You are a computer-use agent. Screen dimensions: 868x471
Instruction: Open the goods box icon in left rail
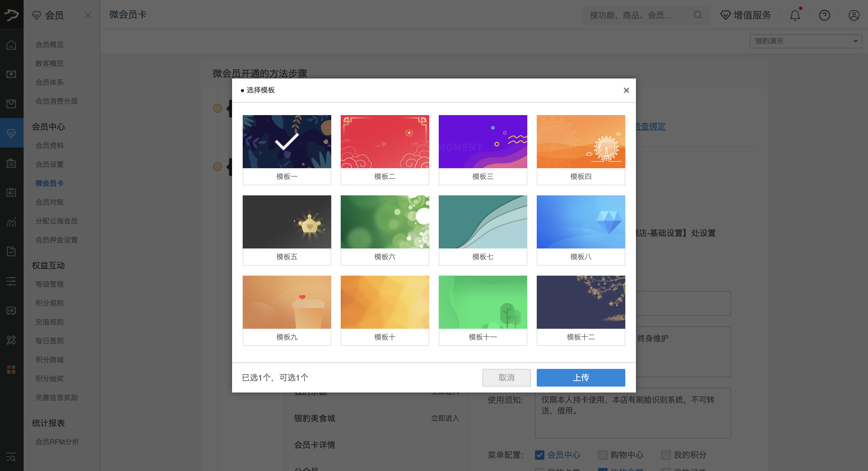coord(12,104)
